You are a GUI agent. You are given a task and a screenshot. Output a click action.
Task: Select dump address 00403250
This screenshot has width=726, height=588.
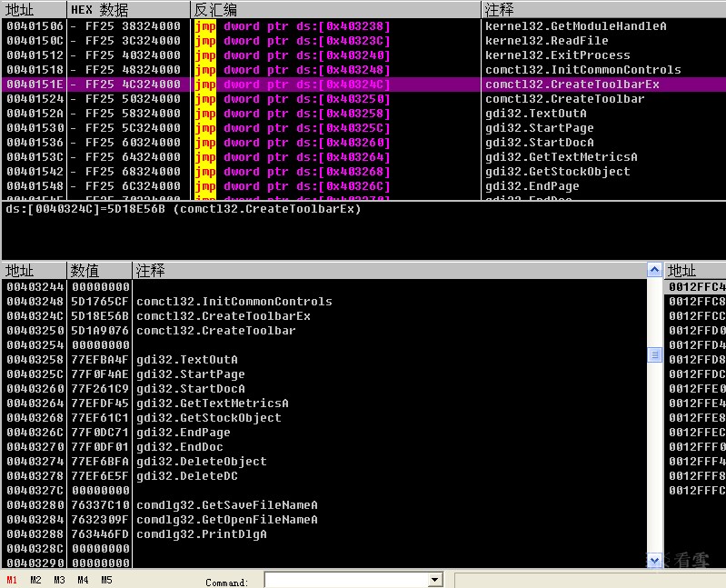point(35,331)
